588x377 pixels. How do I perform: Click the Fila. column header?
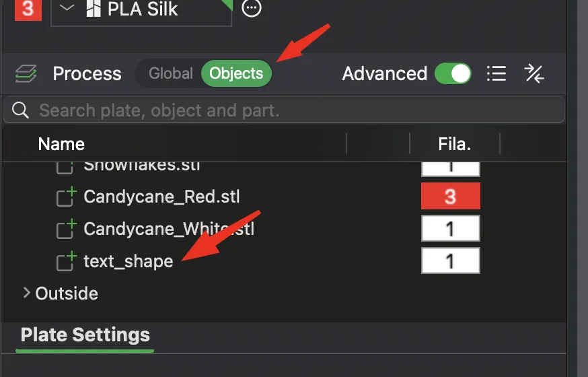pyautogui.click(x=454, y=143)
